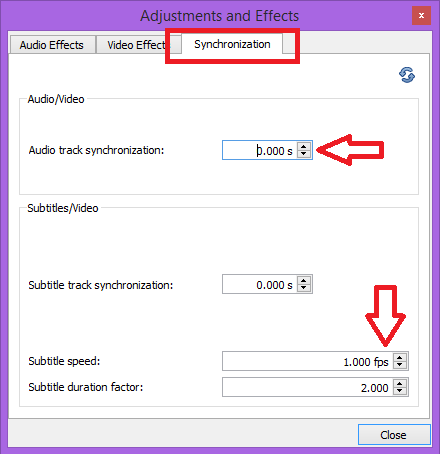Decrease audio track synchronization with down arrow
Screen dimensions: 440x454
(304, 154)
